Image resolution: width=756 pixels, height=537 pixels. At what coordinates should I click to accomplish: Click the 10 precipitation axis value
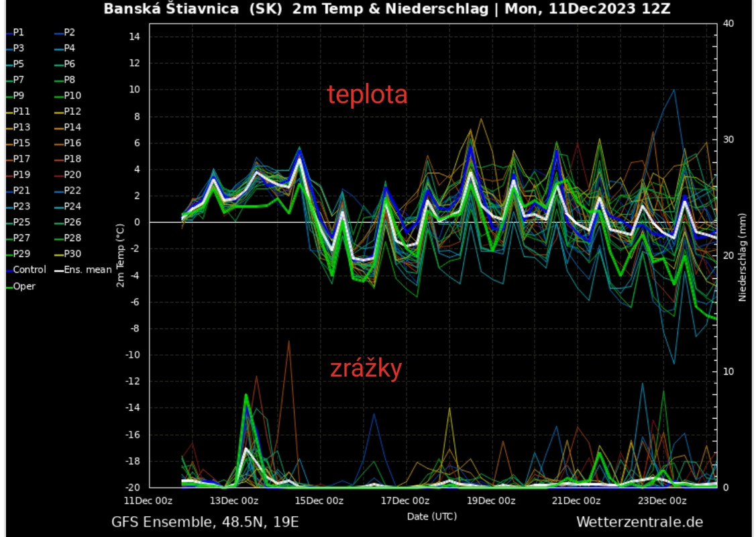click(728, 371)
